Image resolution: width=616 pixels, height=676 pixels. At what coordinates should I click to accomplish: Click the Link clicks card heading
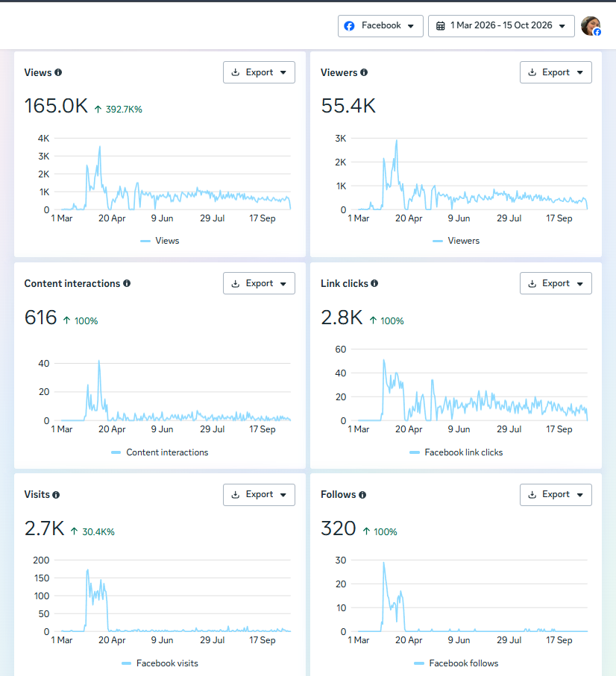[x=345, y=283]
